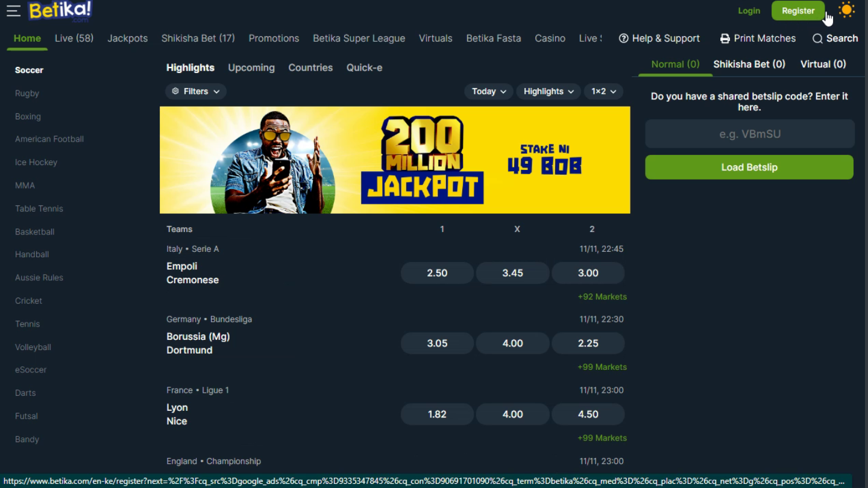This screenshot has width=868, height=488.
Task: Click the Betika logo
Action: coord(60,11)
